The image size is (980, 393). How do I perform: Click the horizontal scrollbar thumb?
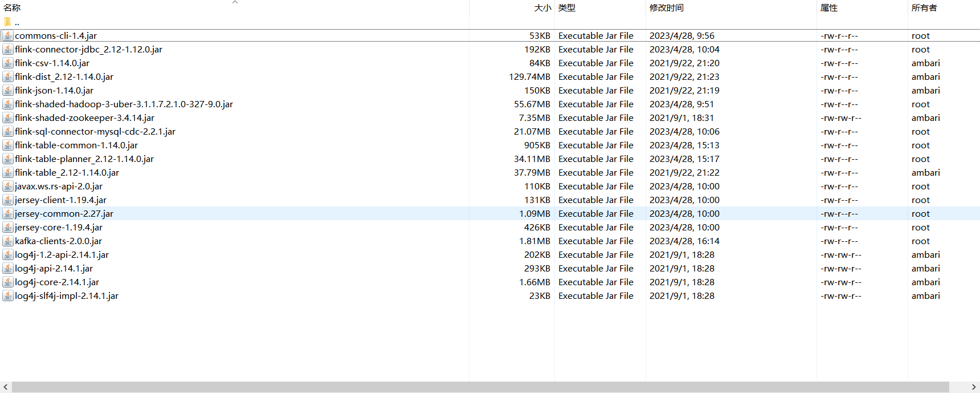pos(480,387)
